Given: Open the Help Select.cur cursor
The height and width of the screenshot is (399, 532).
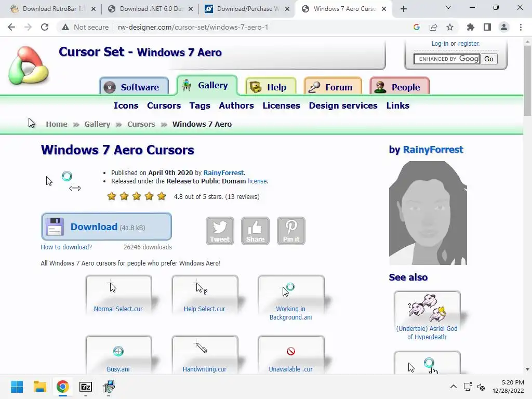Looking at the screenshot, I should pos(205,295).
